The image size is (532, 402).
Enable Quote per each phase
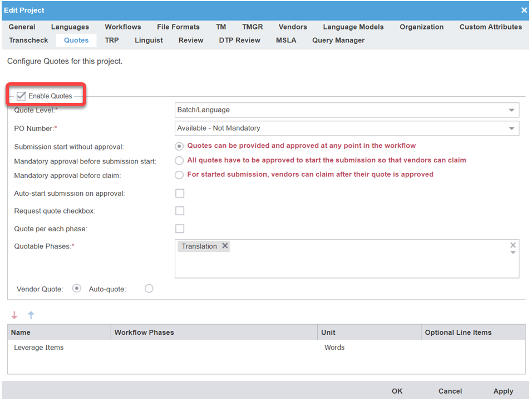click(180, 229)
